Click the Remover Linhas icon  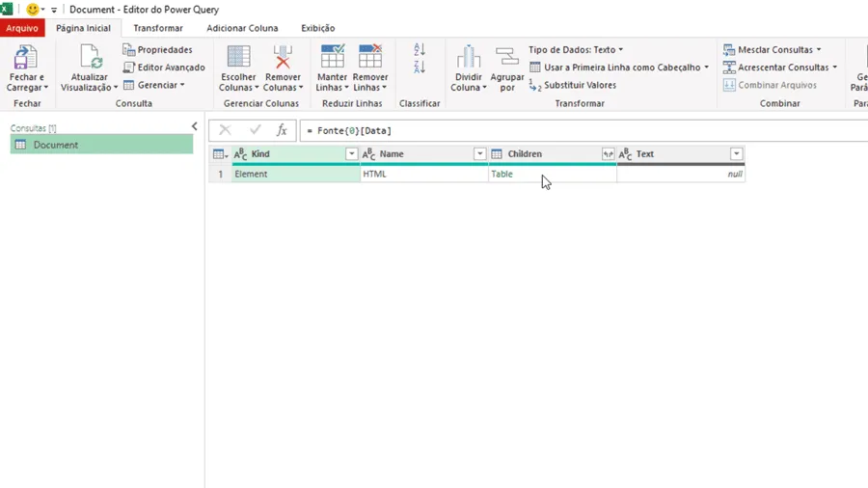click(x=369, y=57)
